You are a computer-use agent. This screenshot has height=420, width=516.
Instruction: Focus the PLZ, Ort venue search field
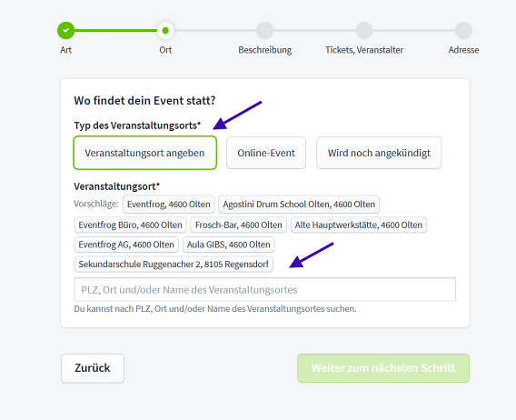[x=265, y=290]
